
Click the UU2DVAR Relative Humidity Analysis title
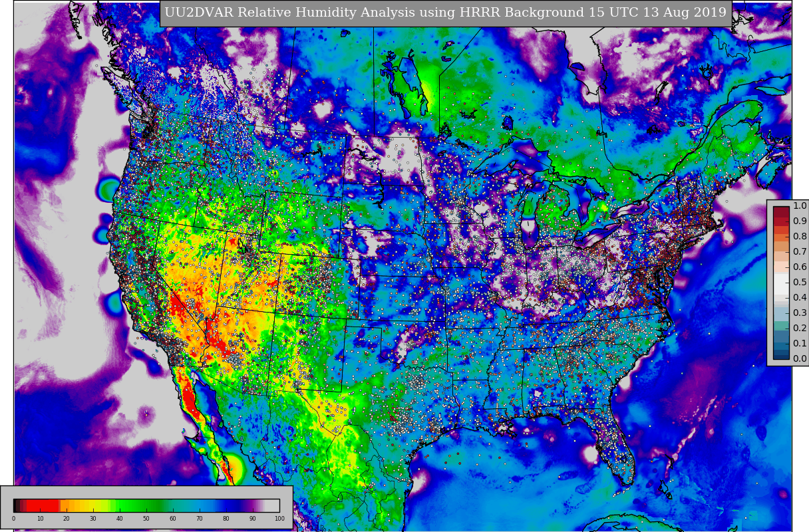click(x=446, y=13)
